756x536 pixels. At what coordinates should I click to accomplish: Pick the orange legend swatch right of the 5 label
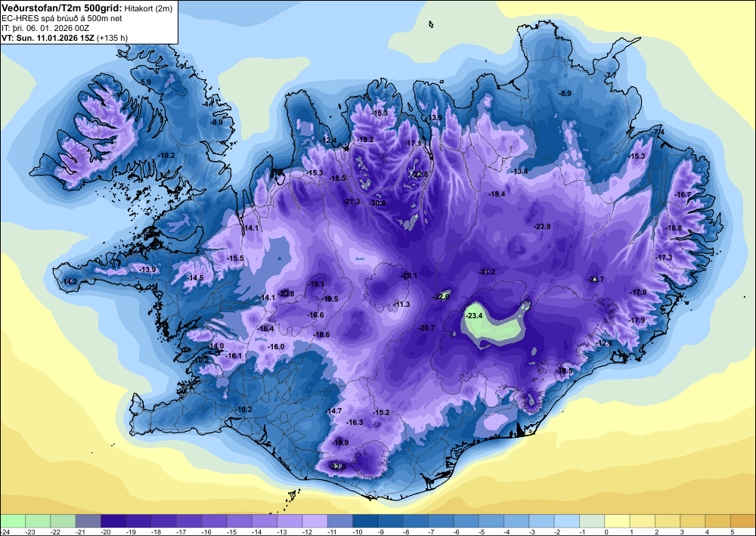(x=743, y=521)
